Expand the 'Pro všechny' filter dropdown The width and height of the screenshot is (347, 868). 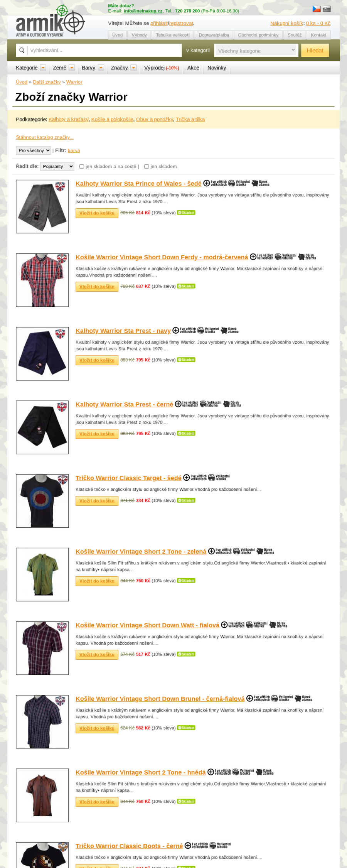[x=34, y=150]
